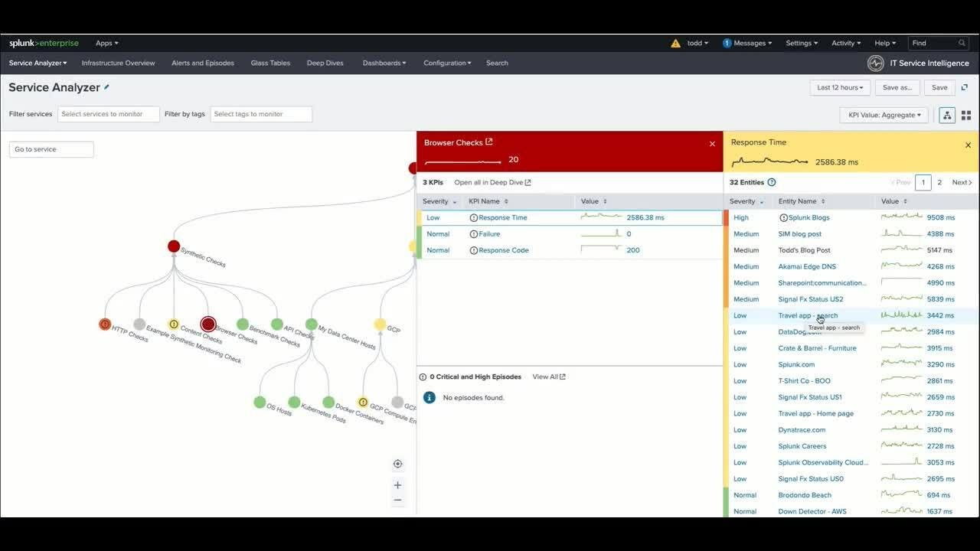Open the Help dropdown

[x=885, y=44]
